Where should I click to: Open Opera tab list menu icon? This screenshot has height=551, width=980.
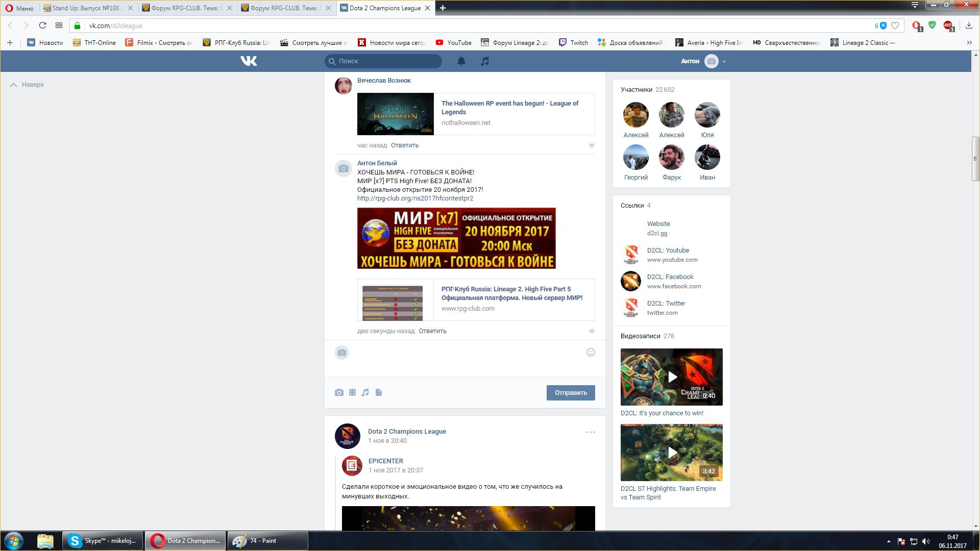915,5
